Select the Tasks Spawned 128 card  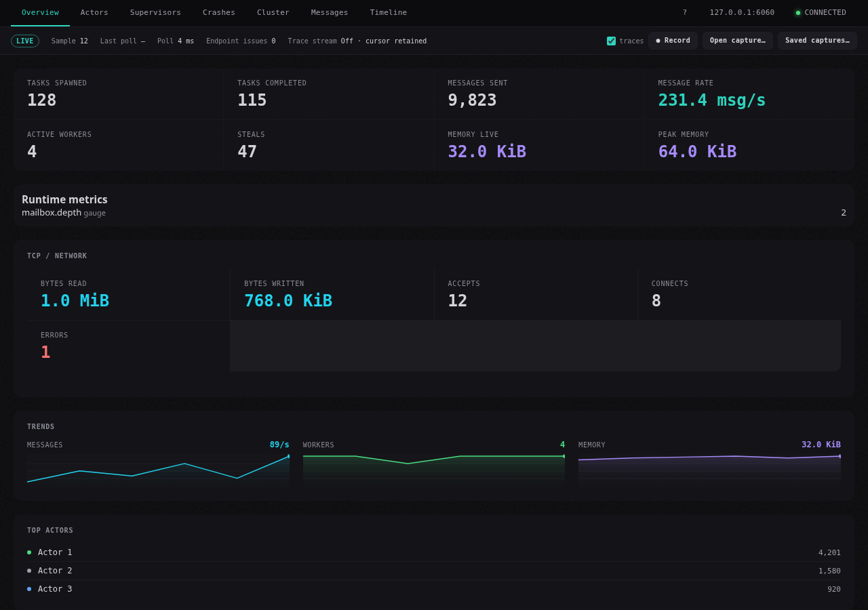coord(119,94)
